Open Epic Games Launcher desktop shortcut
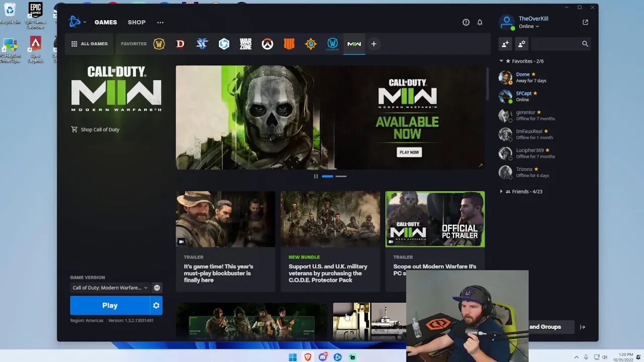This screenshot has height=362, width=644. pos(35,16)
